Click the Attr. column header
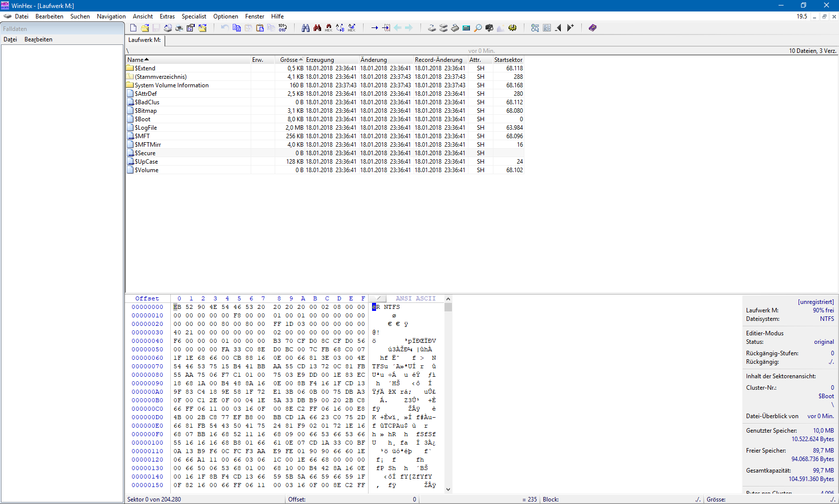 (x=480, y=60)
